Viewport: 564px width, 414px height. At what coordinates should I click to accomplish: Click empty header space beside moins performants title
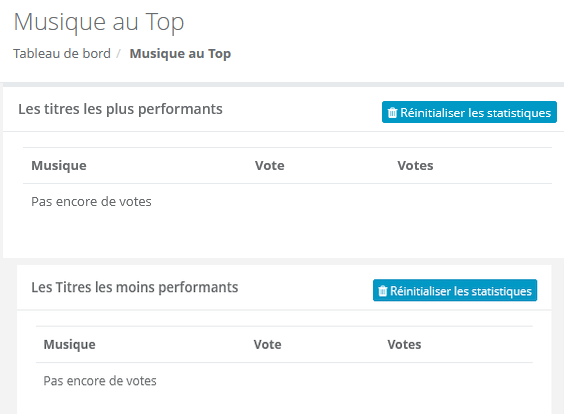[306, 288]
